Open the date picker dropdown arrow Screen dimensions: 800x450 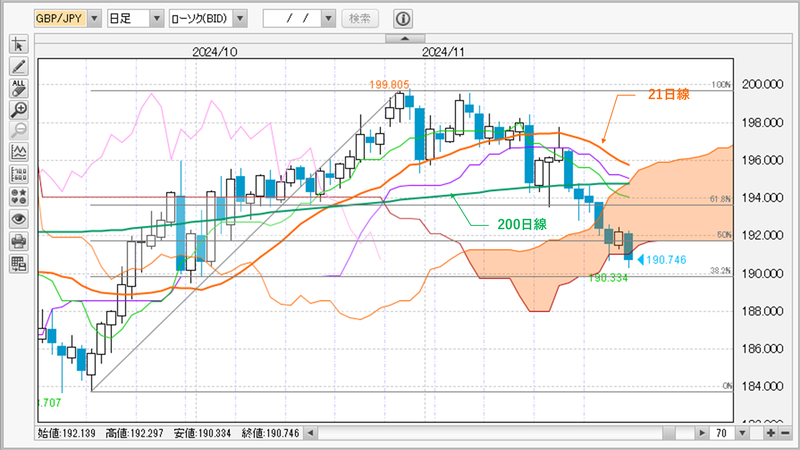(x=329, y=19)
